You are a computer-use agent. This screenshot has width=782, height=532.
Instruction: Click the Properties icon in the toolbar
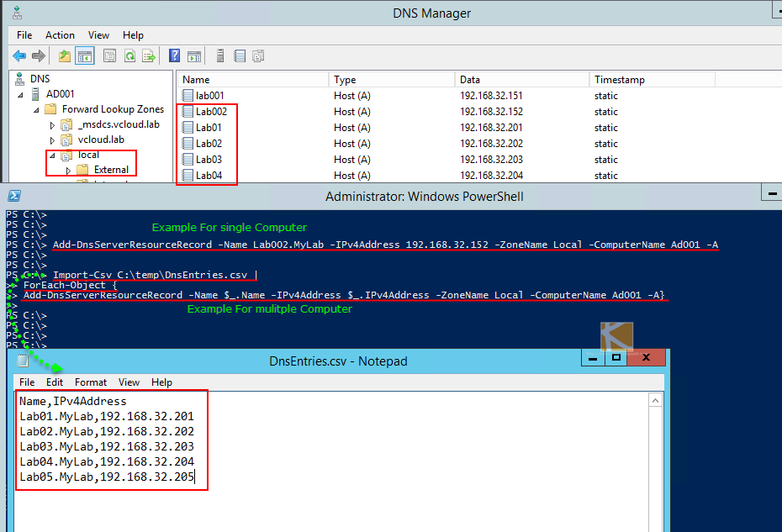coord(109,55)
